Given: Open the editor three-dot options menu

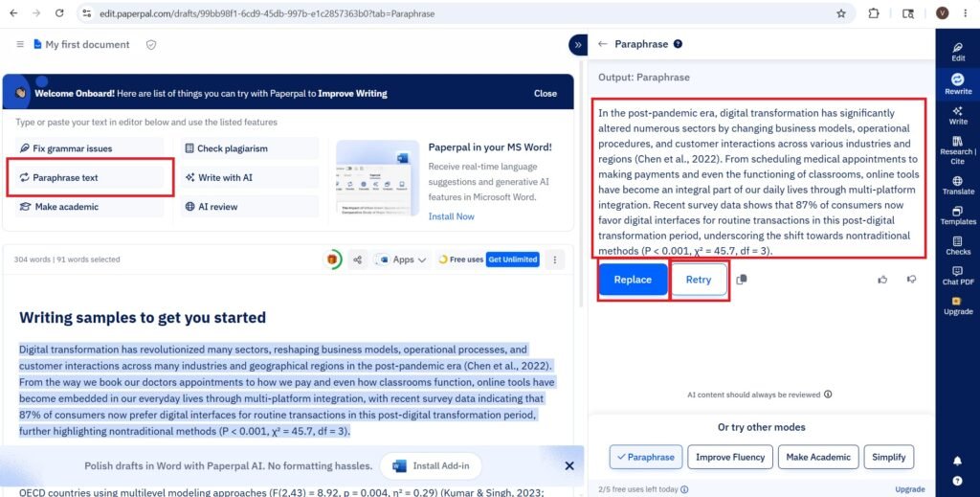Looking at the screenshot, I should pos(554,260).
